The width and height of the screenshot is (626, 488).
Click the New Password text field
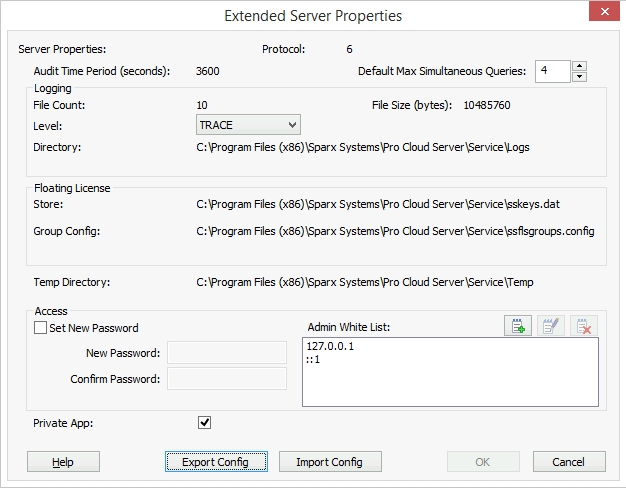[x=227, y=353]
